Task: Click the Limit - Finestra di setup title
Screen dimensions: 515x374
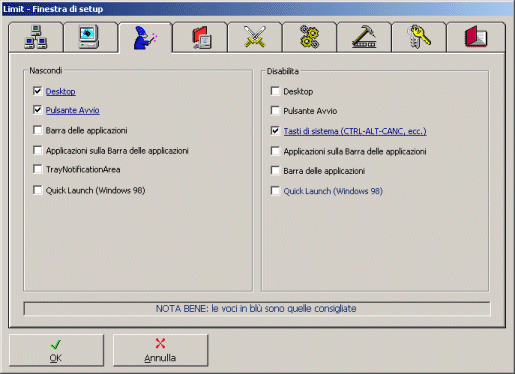Action: coord(53,9)
